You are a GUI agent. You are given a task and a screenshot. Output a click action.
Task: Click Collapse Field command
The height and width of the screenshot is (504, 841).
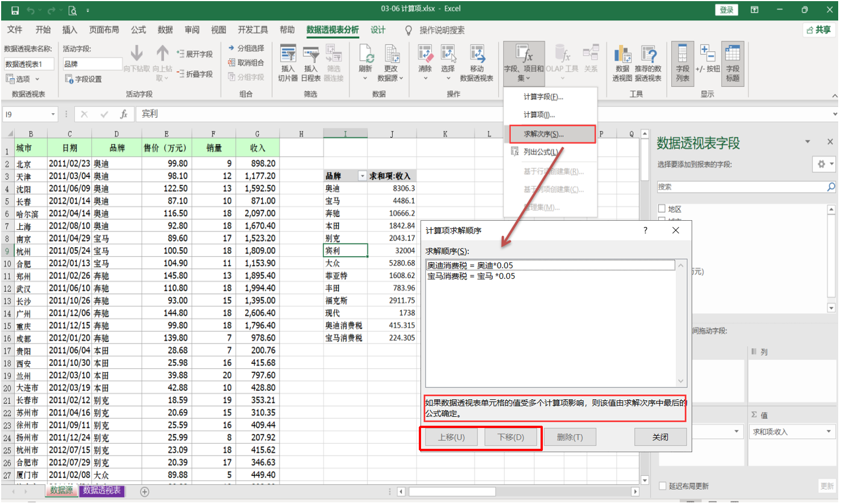[194, 74]
